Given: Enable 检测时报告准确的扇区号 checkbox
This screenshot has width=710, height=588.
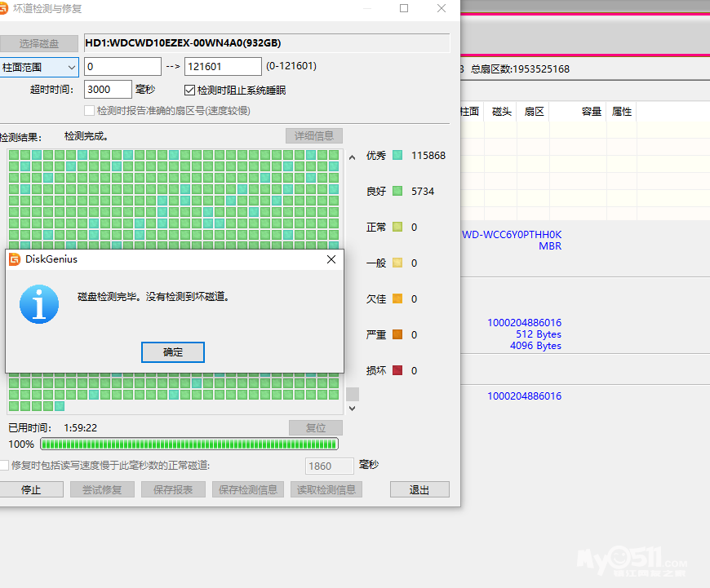Looking at the screenshot, I should (x=90, y=110).
